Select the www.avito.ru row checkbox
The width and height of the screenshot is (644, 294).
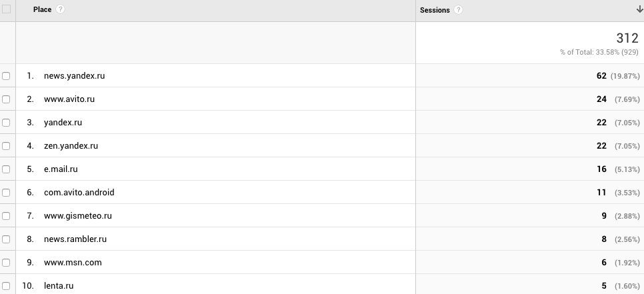tap(7, 99)
